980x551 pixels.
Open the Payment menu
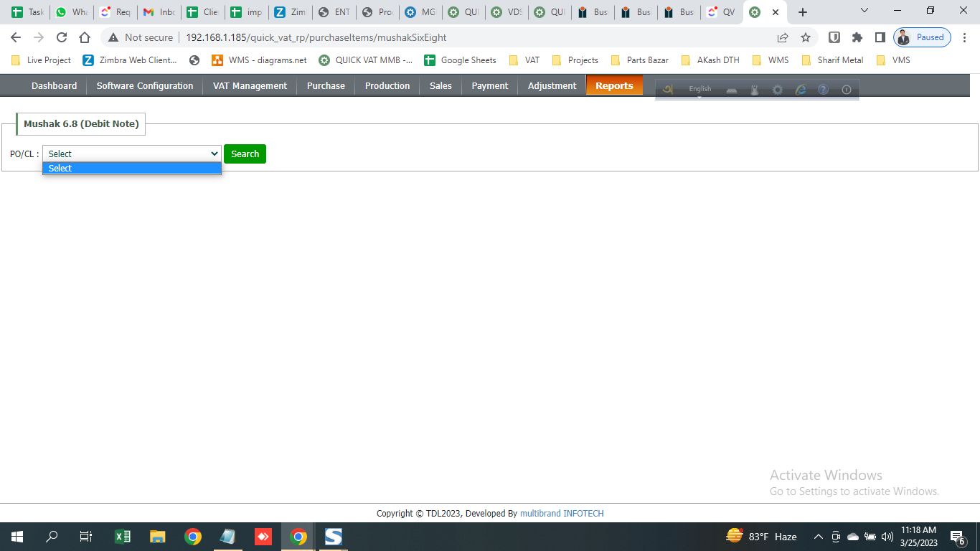click(490, 85)
